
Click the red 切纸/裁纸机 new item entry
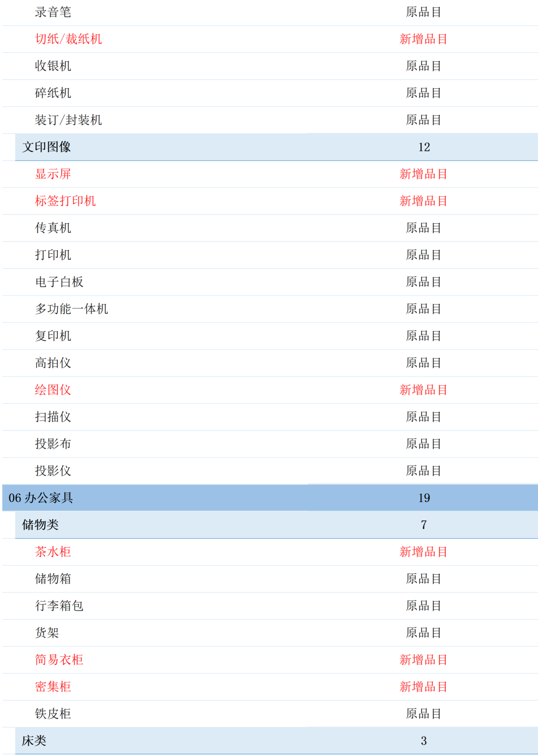[x=68, y=39]
